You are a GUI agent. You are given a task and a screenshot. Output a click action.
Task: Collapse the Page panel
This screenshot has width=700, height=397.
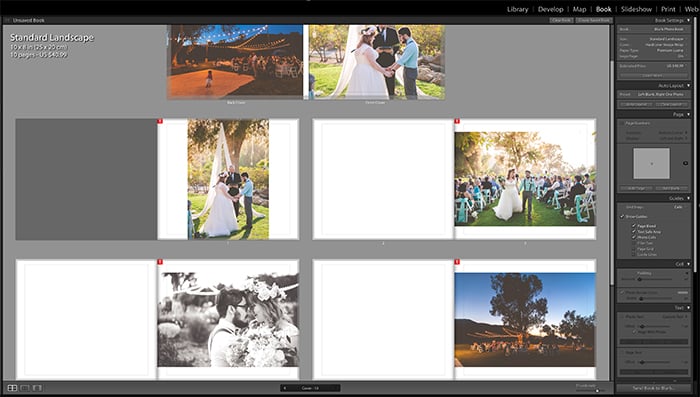pos(688,115)
